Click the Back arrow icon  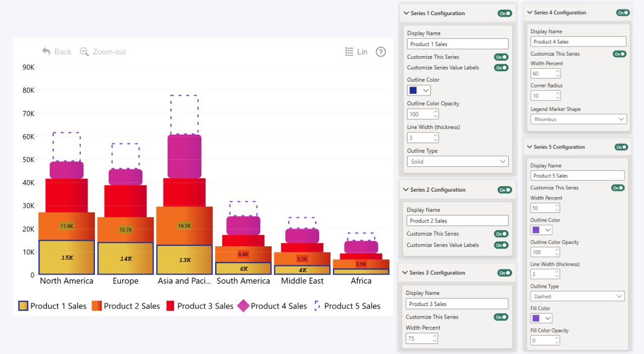click(x=46, y=52)
